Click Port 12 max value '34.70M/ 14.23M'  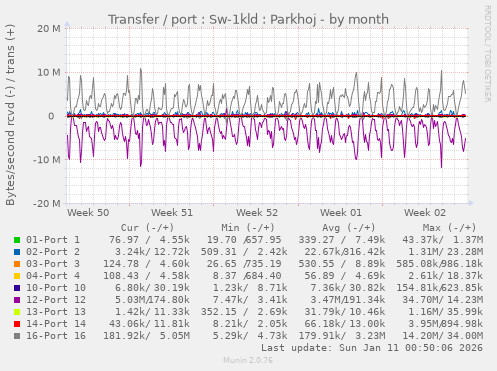(x=443, y=300)
